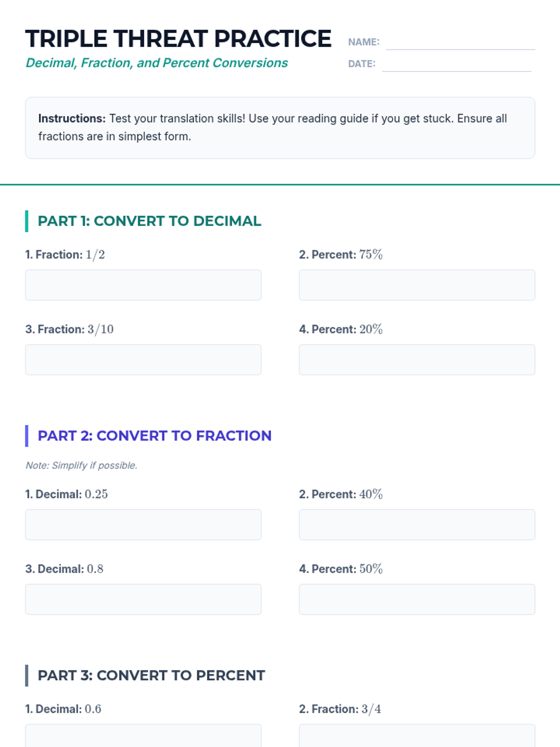
Task: Click the Date line field
Action: coord(456,65)
